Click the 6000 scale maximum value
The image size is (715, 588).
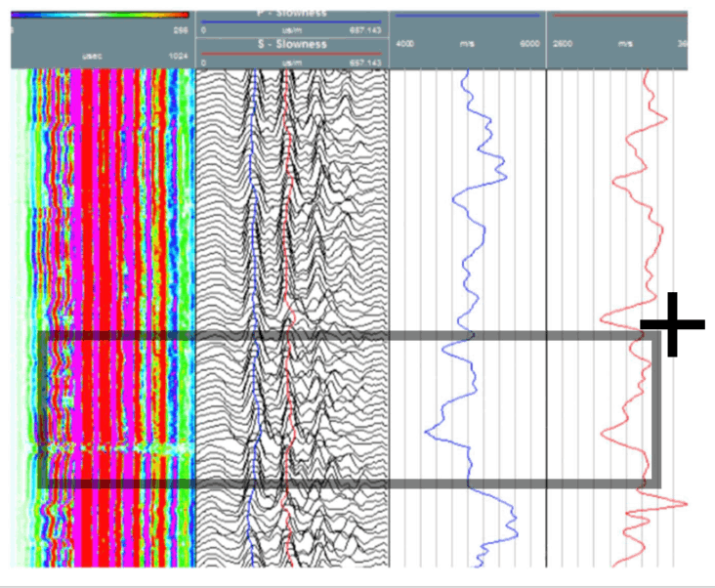[x=527, y=44]
